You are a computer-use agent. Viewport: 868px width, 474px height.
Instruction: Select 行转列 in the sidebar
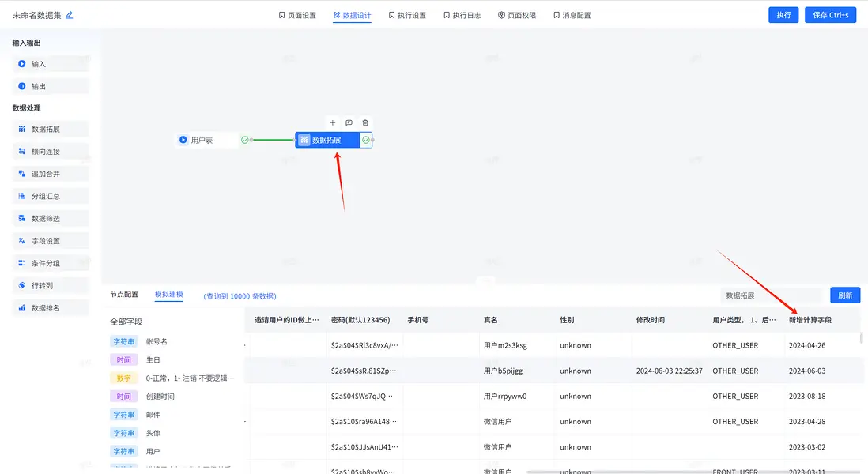(51, 285)
